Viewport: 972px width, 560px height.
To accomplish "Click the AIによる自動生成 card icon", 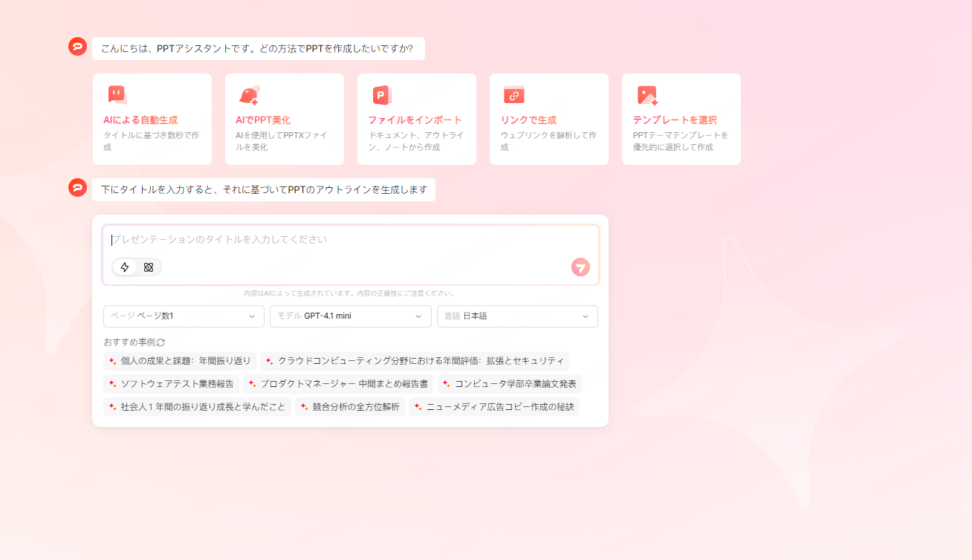I will coord(117,95).
